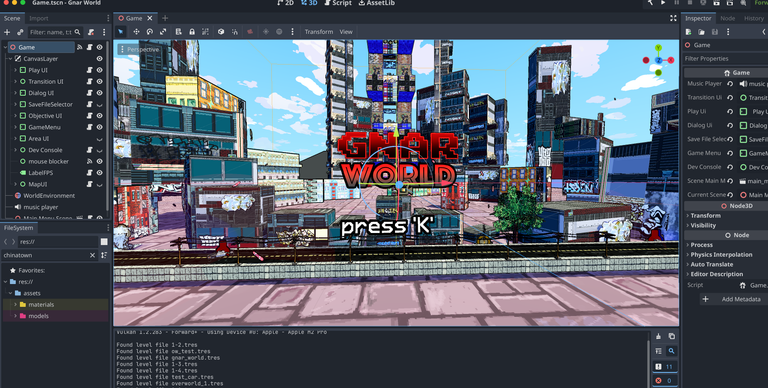This screenshot has width=768, height=388.
Task: Open the View menu in viewport toolbar
Action: [346, 32]
